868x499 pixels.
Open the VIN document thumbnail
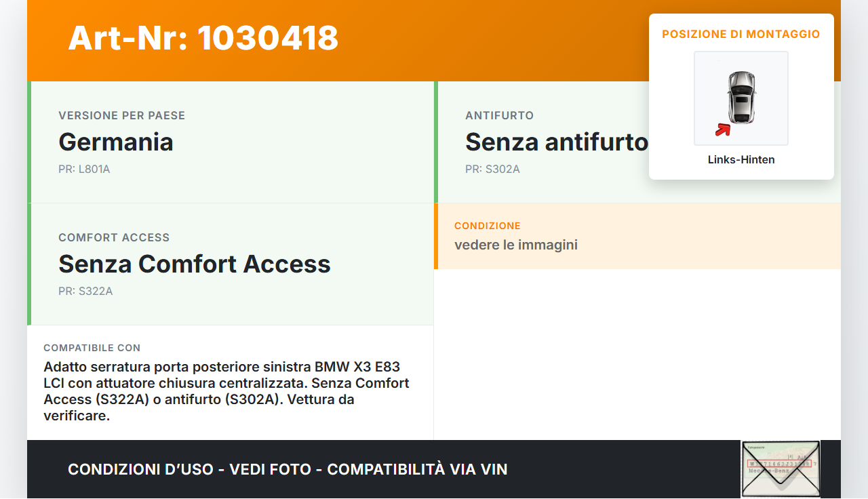(x=781, y=469)
